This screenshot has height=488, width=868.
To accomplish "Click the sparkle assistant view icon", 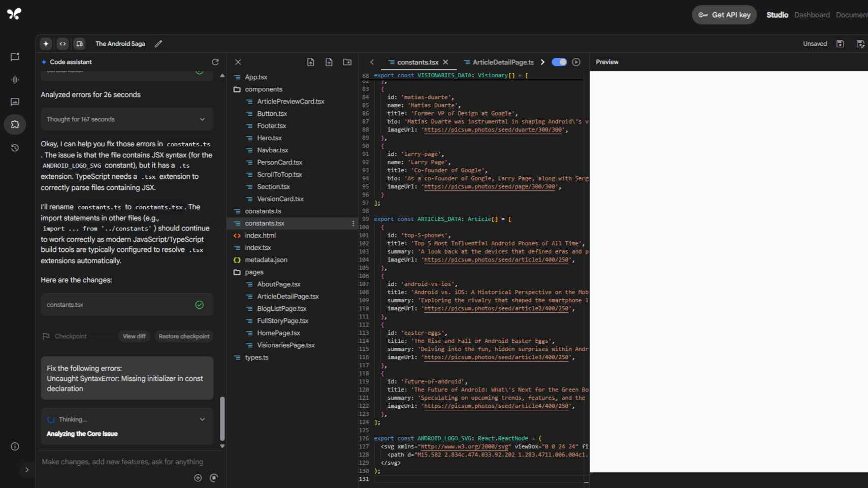I will tap(46, 44).
